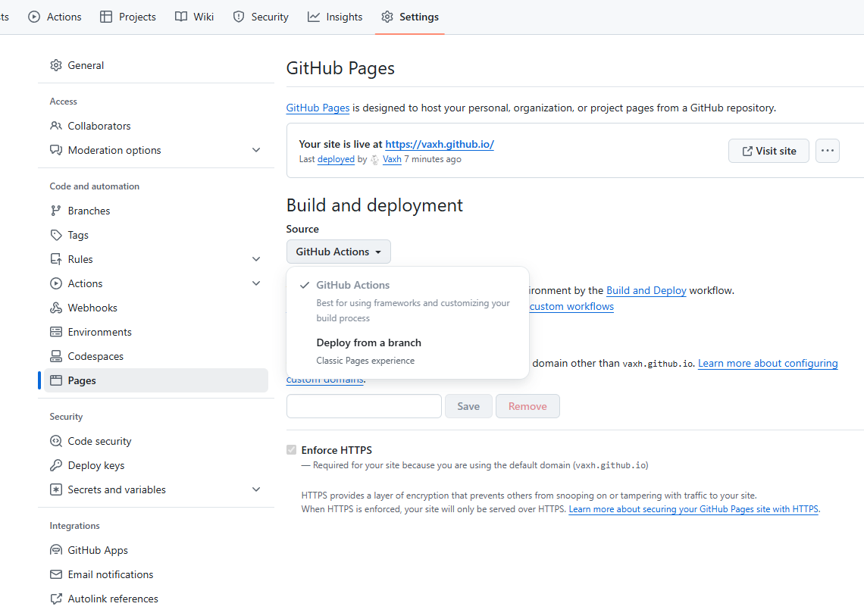Open the Wiki tab

tap(194, 17)
